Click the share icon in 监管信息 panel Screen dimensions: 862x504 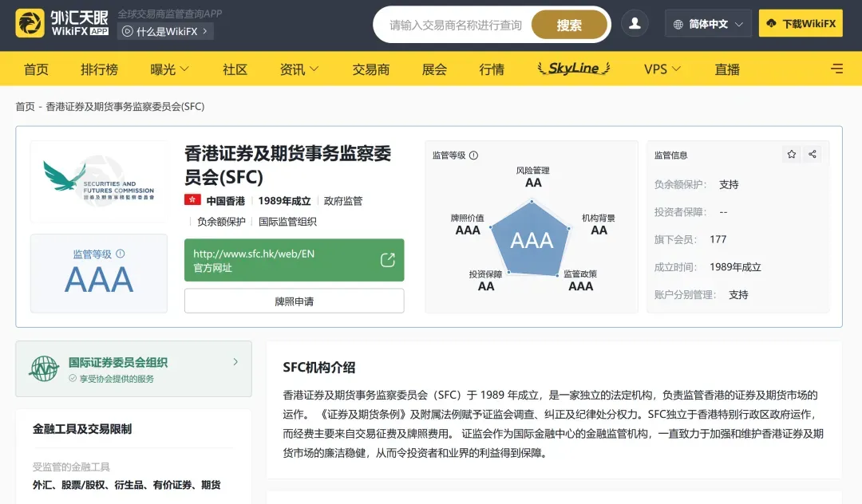[x=812, y=154]
